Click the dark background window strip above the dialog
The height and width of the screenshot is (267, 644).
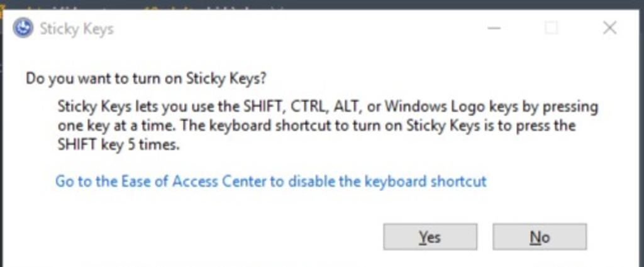322,4
